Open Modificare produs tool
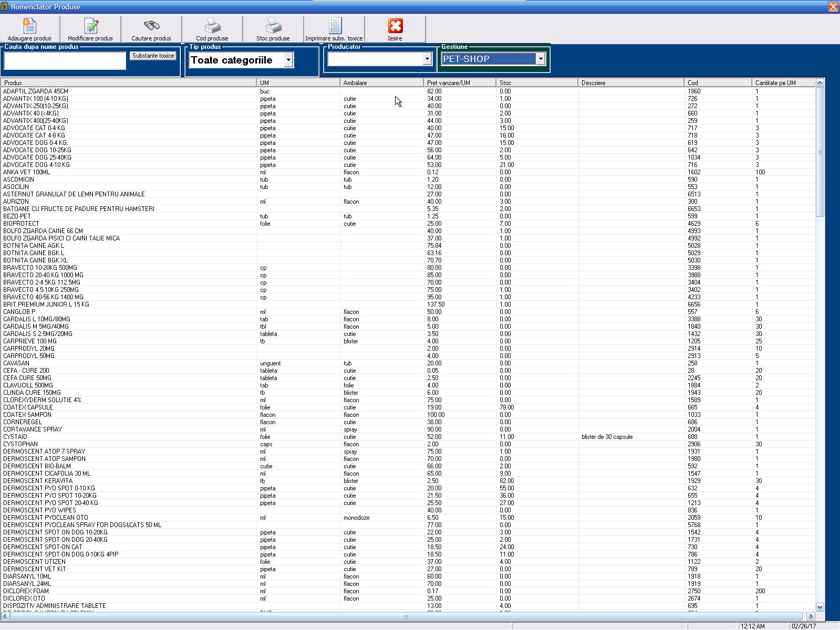 point(90,29)
